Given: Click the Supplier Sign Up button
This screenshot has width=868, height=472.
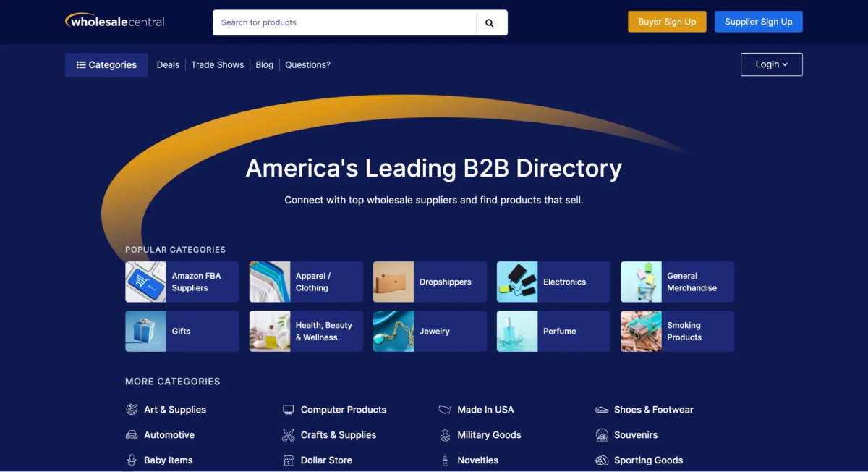Looking at the screenshot, I should coord(758,21).
